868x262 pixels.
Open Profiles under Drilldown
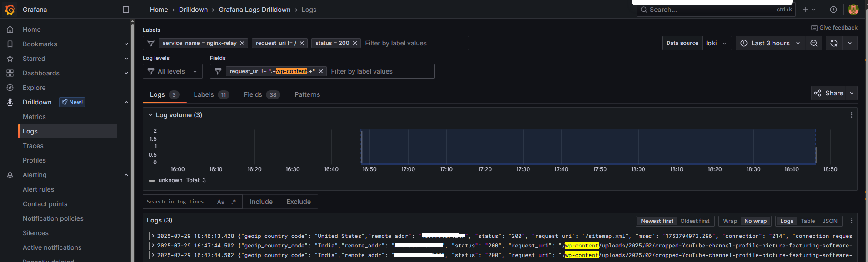pyautogui.click(x=34, y=160)
